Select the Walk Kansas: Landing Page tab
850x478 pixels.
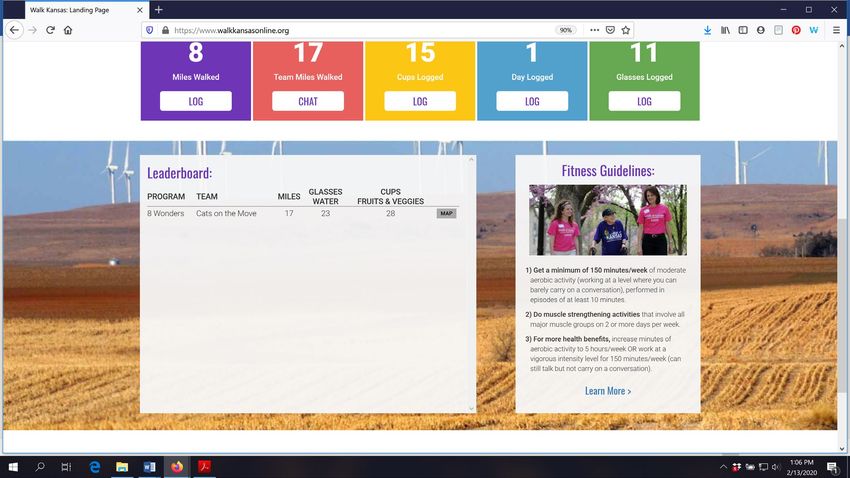point(86,10)
